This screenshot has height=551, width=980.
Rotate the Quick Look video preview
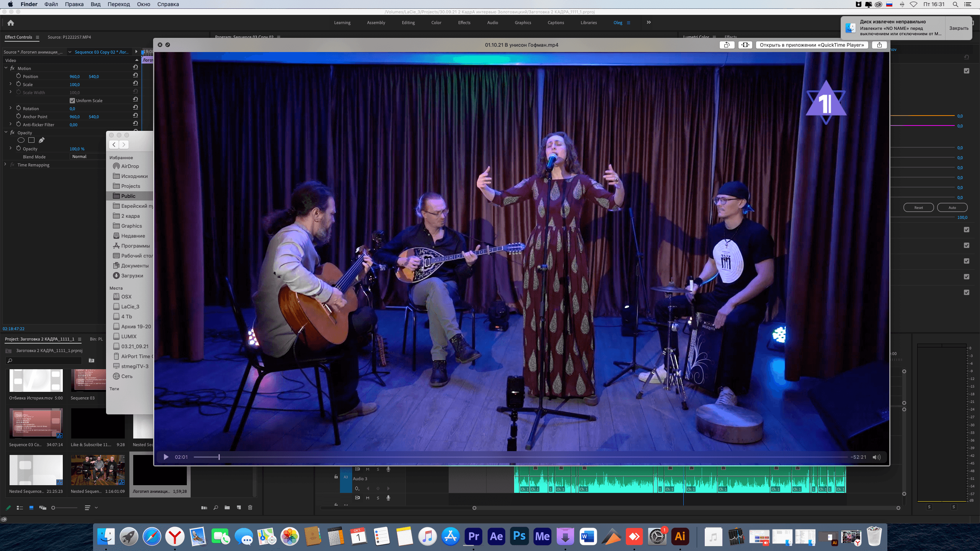tap(727, 45)
